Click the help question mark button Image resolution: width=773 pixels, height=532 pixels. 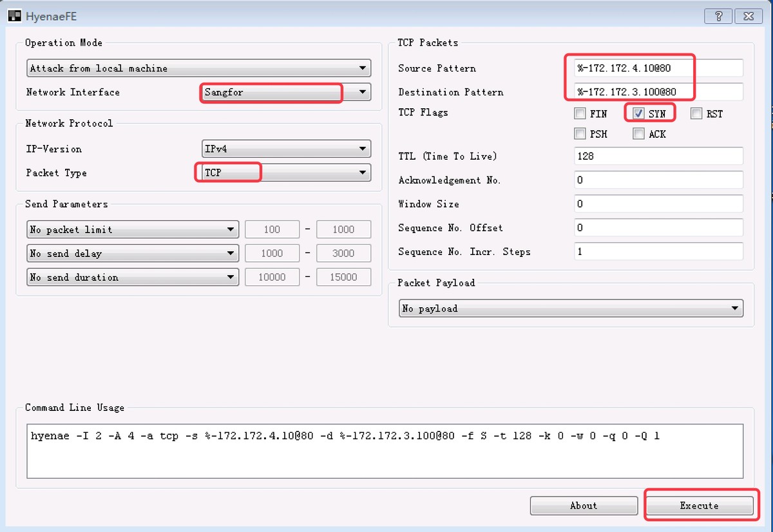[718, 16]
